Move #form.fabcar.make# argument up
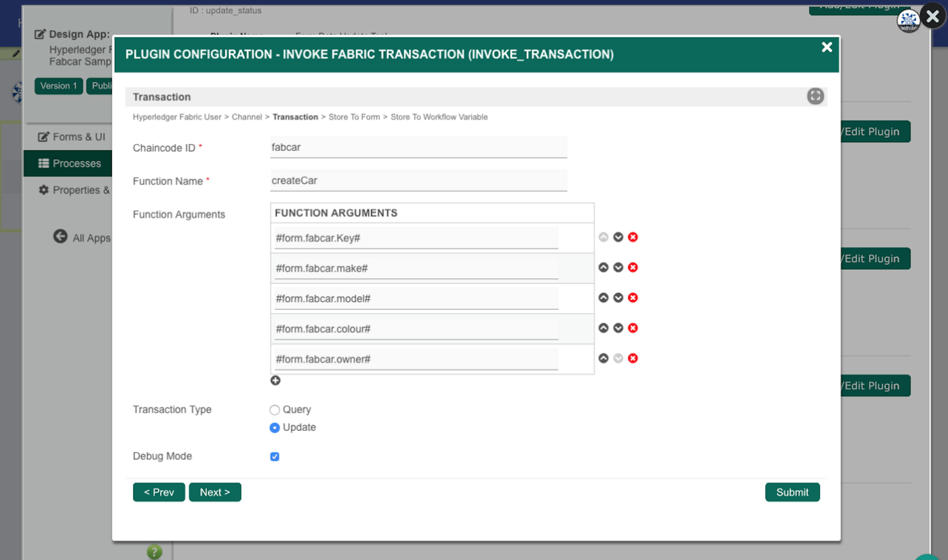The width and height of the screenshot is (948, 560). point(603,267)
